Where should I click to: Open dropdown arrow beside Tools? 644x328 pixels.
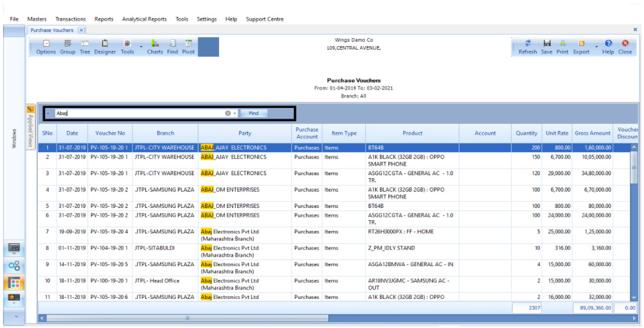(141, 46)
